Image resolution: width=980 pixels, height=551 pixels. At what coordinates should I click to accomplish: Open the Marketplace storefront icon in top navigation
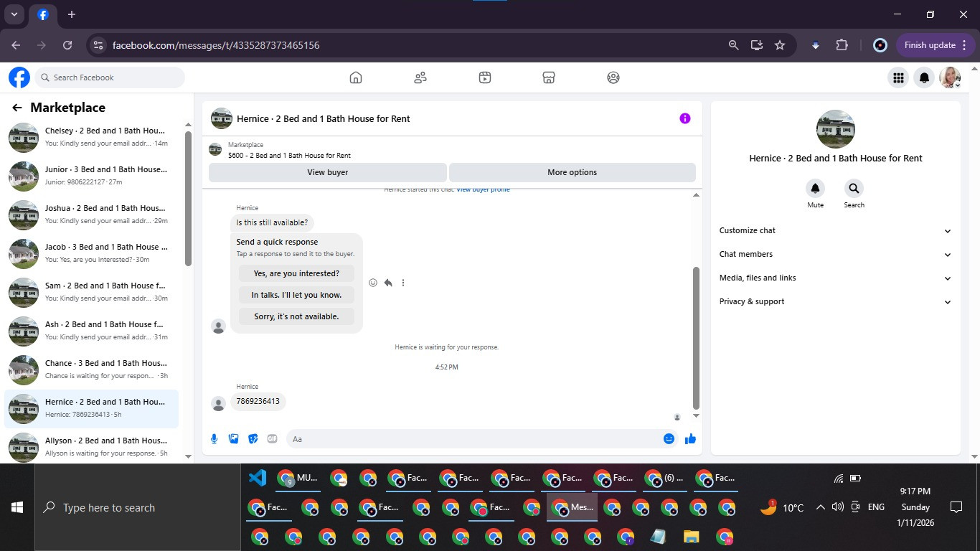[549, 77]
